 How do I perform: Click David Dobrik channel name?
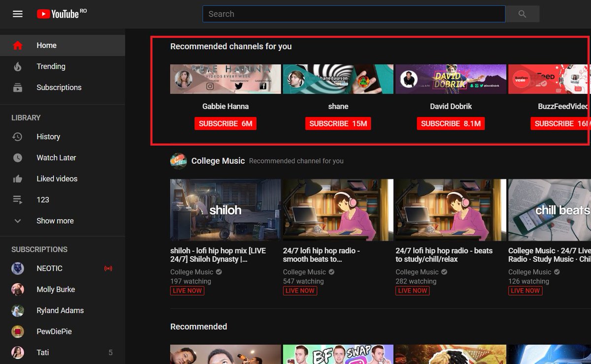coord(451,106)
